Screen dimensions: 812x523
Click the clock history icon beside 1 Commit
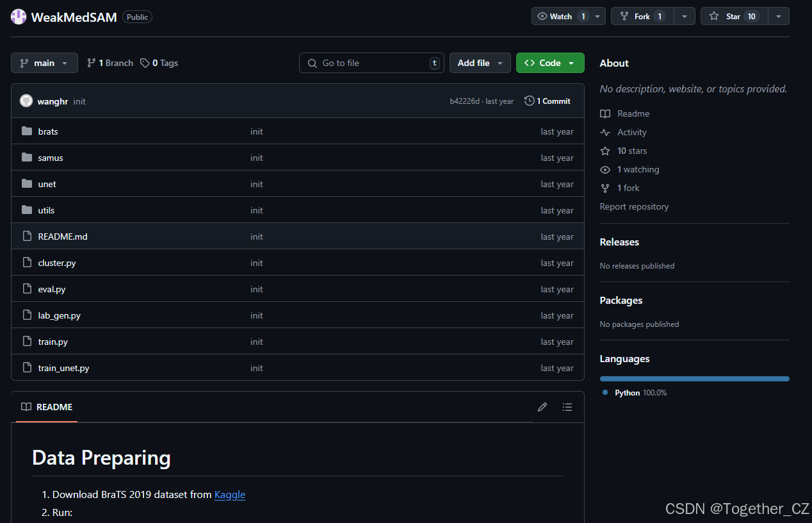[530, 101]
